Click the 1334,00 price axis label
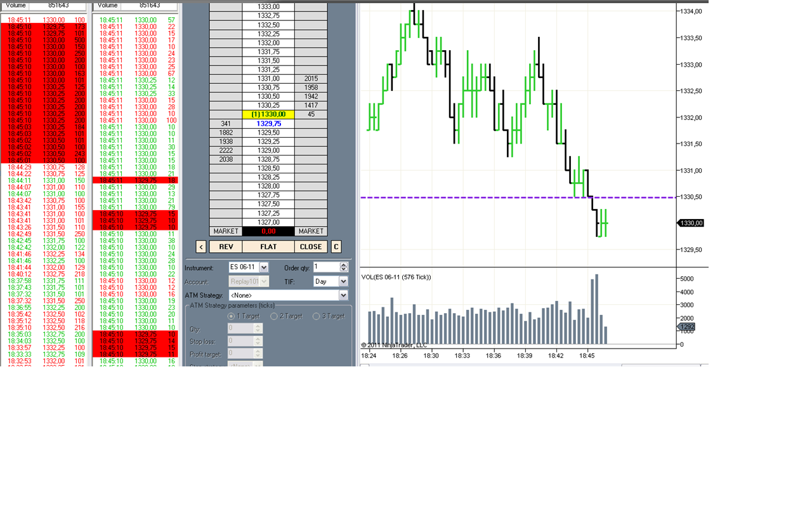The image size is (812, 508). (x=691, y=11)
